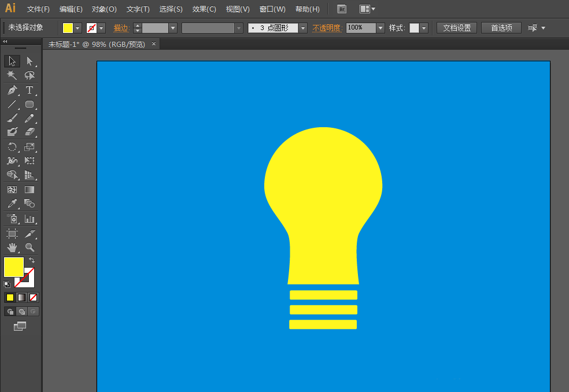Select the Zoom magnifier tool
Viewport: 569px width, 392px height.
[x=29, y=247]
